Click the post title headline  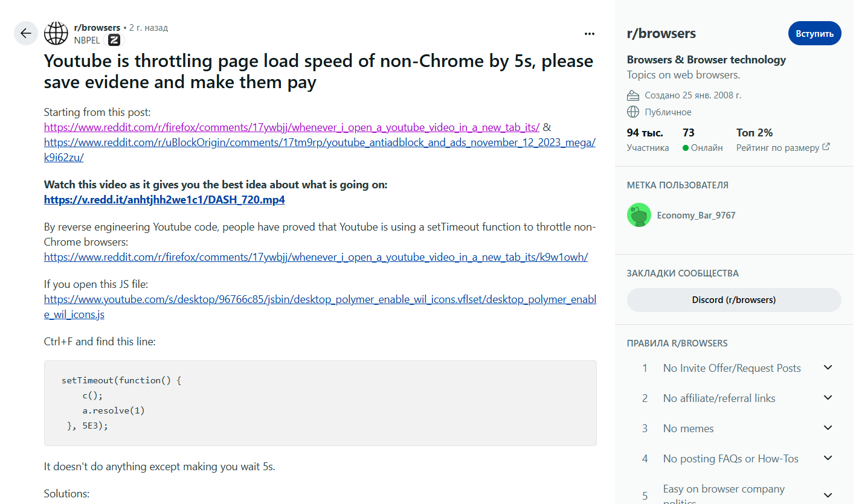pyautogui.click(x=319, y=71)
